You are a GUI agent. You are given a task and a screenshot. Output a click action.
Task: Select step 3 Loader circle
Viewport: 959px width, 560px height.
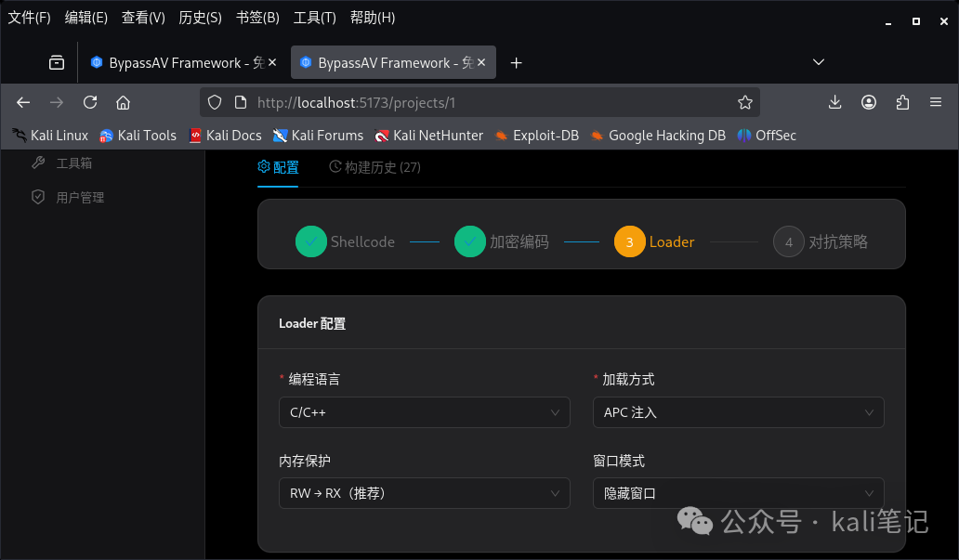click(629, 241)
